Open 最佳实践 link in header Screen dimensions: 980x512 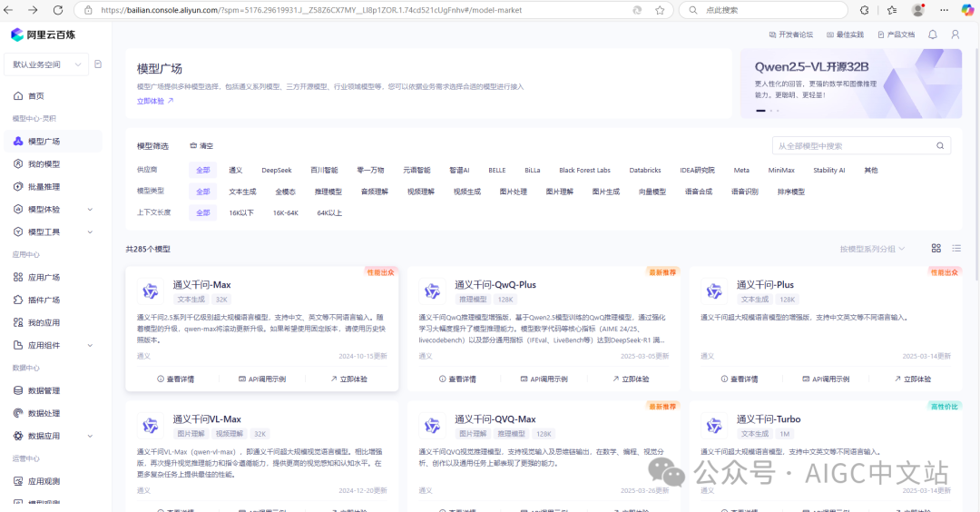tap(845, 35)
